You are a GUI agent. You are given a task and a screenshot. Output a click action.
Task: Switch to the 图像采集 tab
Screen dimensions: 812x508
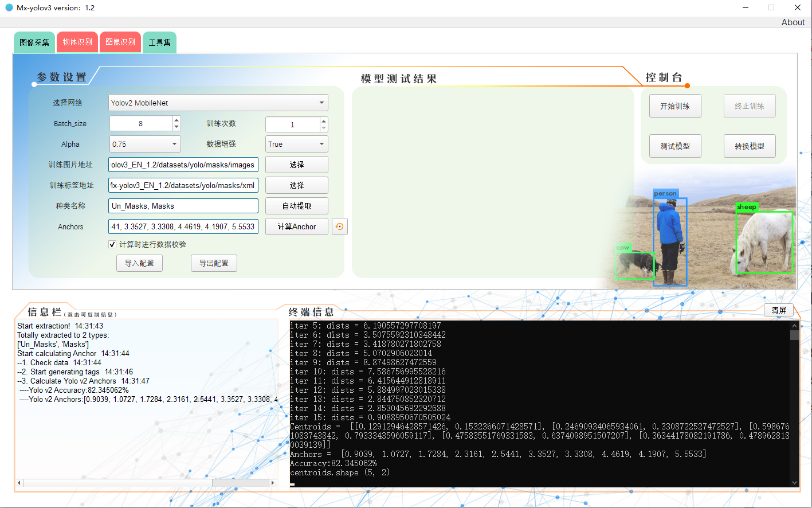pos(34,42)
